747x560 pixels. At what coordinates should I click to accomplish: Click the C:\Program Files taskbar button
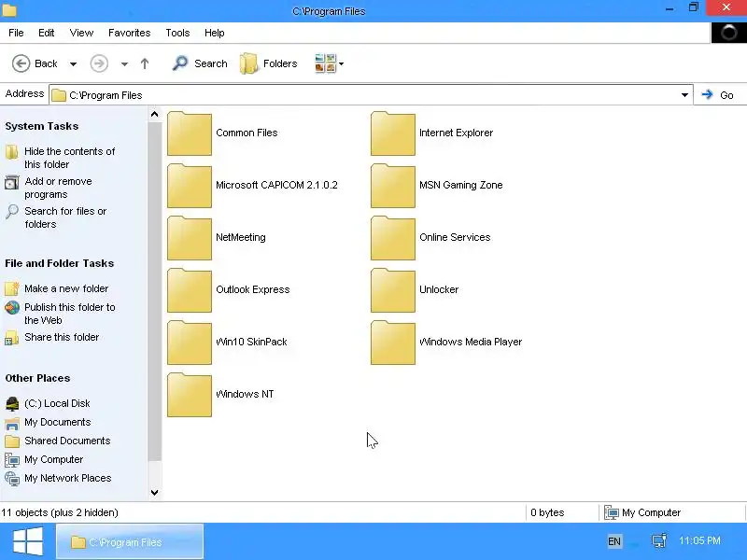[130, 541]
